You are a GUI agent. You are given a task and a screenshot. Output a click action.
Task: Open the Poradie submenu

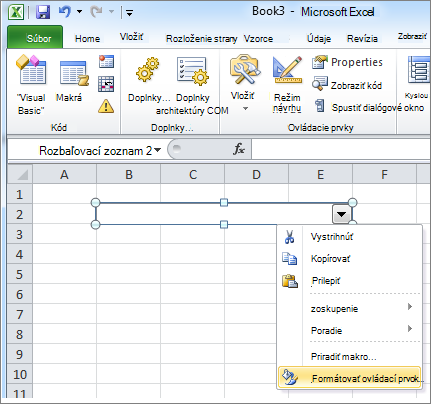pyautogui.click(x=350, y=330)
